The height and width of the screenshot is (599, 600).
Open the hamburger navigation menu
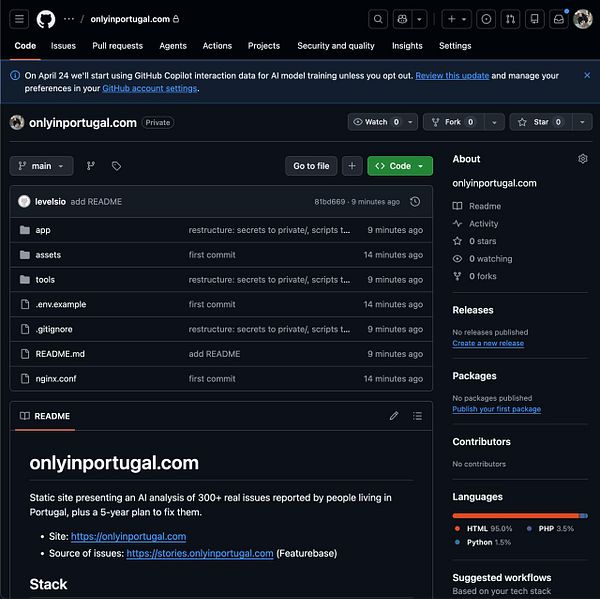coord(19,19)
